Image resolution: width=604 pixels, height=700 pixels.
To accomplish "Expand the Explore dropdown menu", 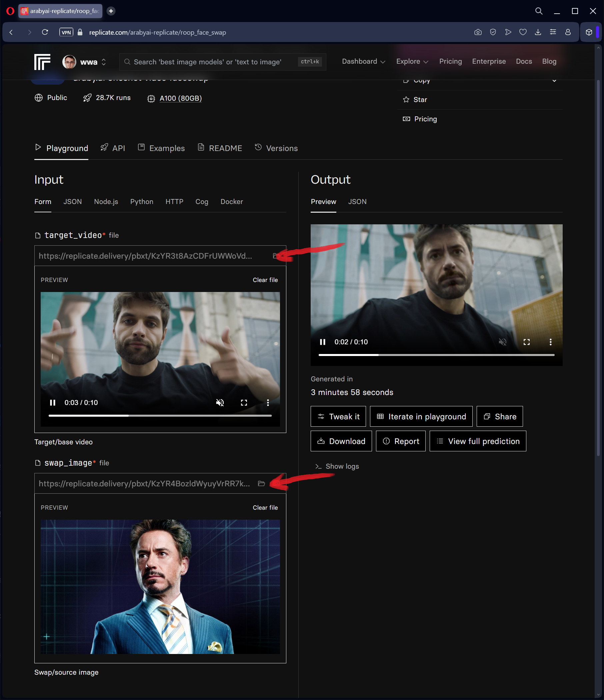I will tap(412, 61).
